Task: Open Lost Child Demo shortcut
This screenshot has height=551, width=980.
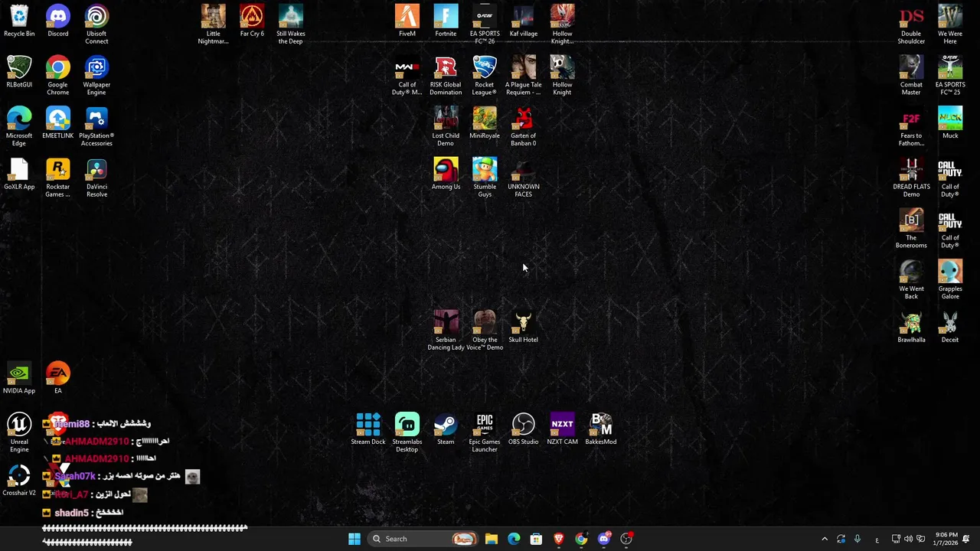Action: (x=446, y=127)
